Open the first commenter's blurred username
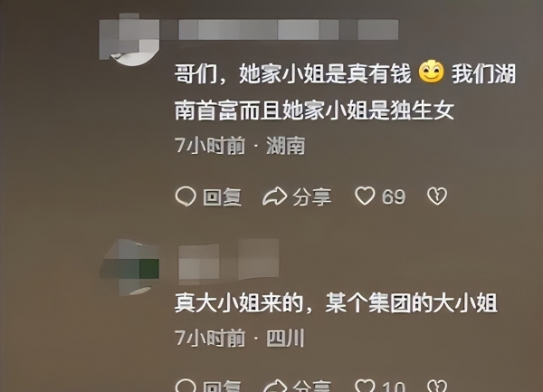 pyautogui.click(x=289, y=30)
